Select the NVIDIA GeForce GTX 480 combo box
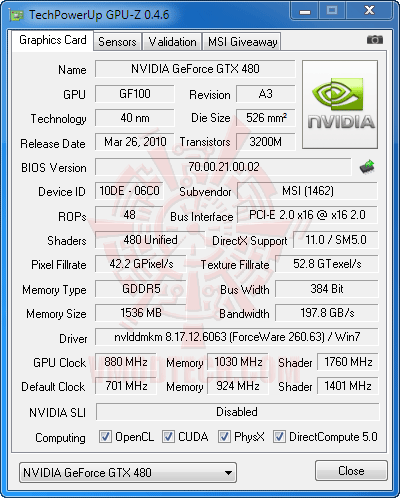 click(128, 473)
